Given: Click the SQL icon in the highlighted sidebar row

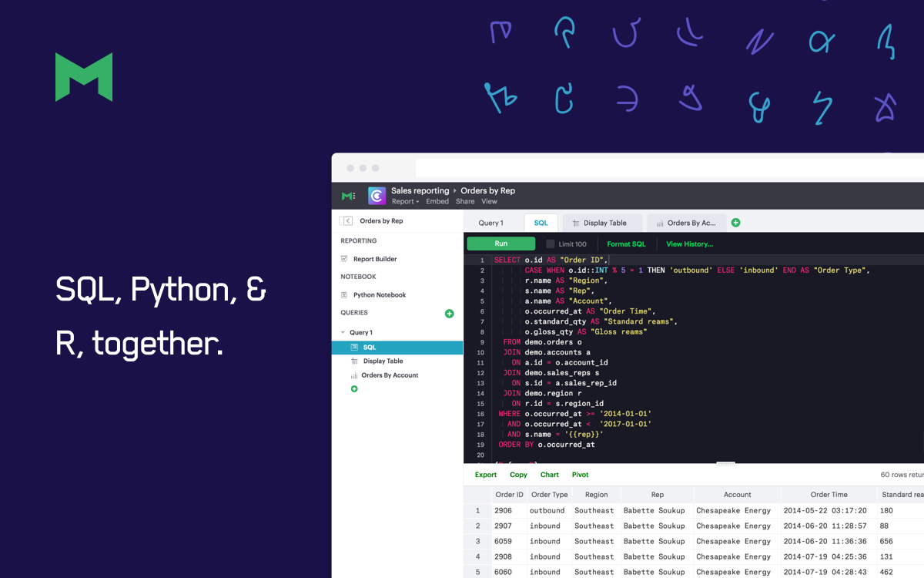Looking at the screenshot, I should 354,348.
